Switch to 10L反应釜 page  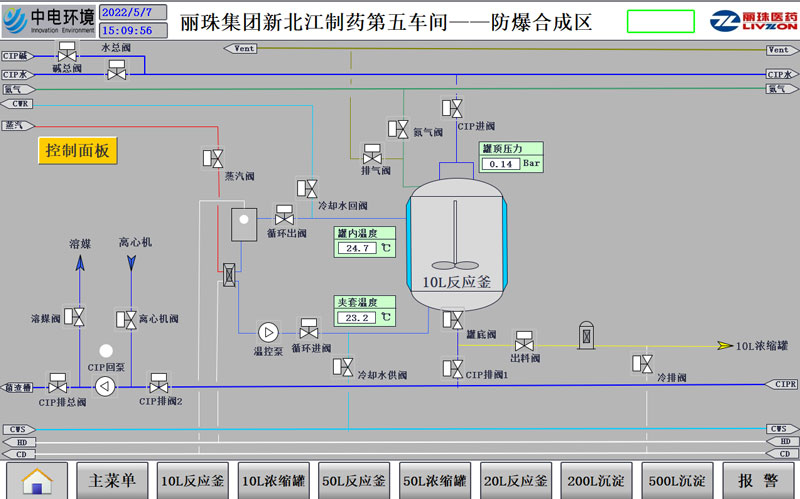tap(193, 480)
